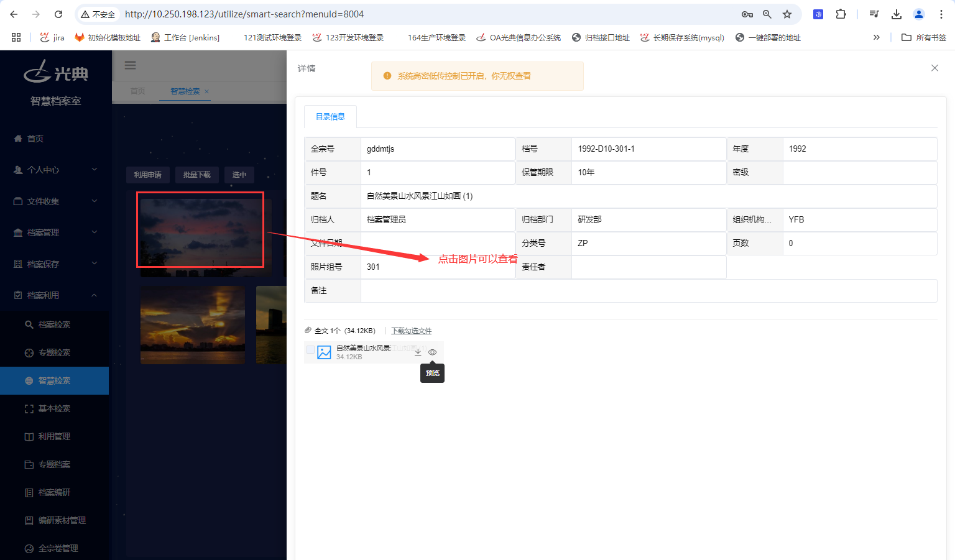Show more bookmarks with double chevron
The height and width of the screenshot is (560, 955).
(x=876, y=37)
